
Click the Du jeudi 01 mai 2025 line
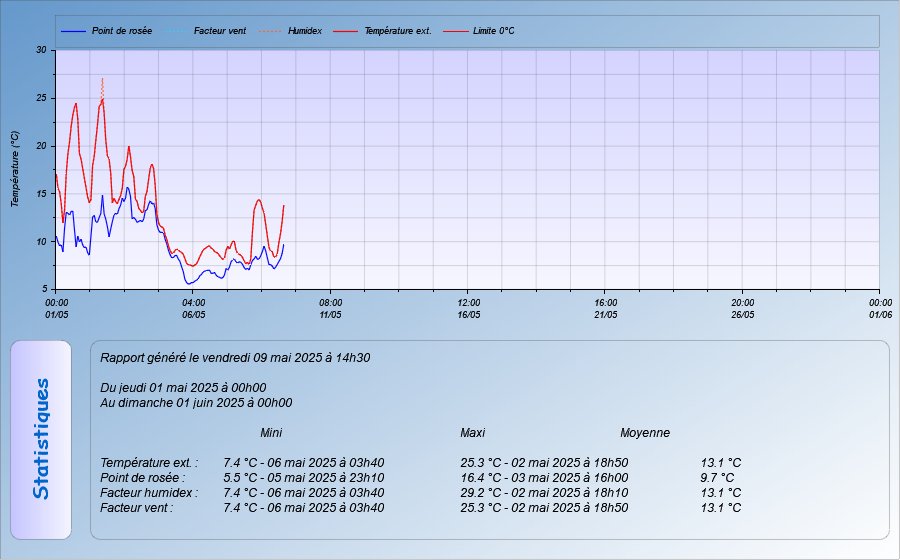(183, 388)
